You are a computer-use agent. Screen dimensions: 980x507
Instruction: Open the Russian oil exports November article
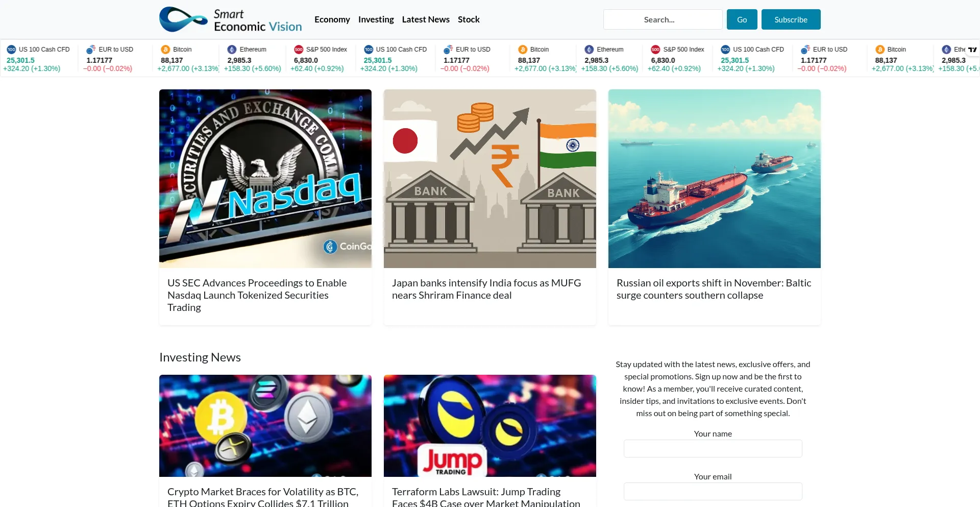(714, 288)
